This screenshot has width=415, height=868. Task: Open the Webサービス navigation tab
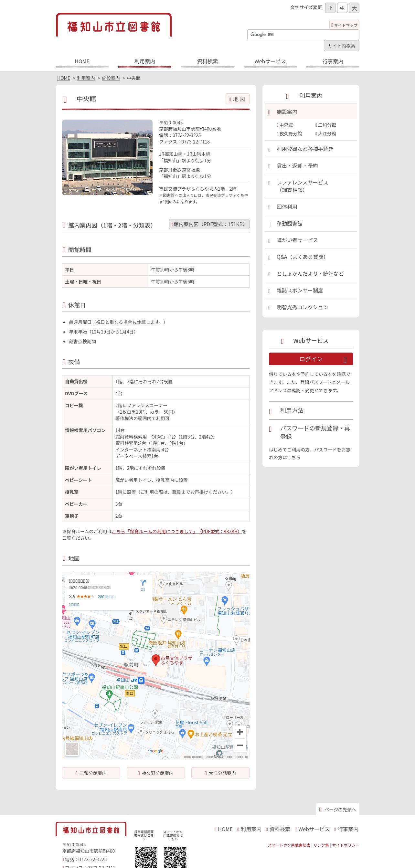tap(270, 62)
